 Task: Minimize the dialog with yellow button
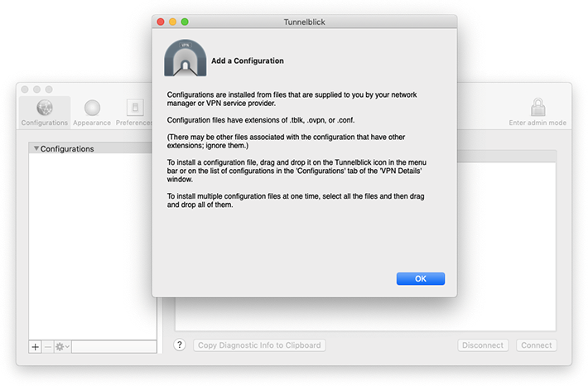tap(173, 22)
